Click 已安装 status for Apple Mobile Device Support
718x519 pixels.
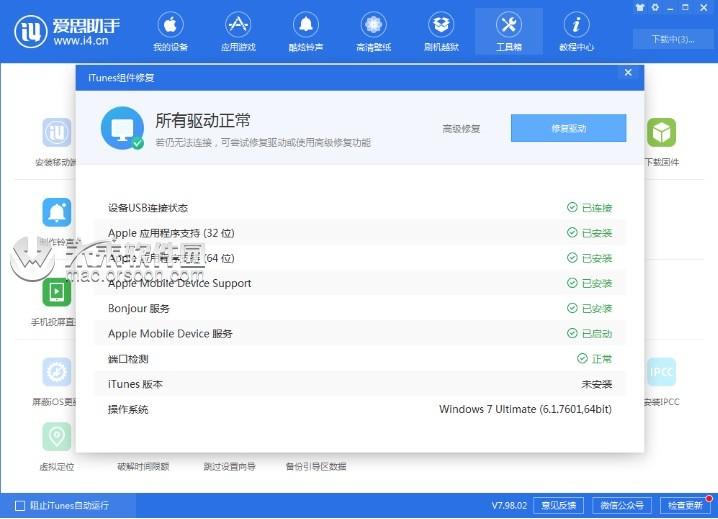tap(589, 283)
